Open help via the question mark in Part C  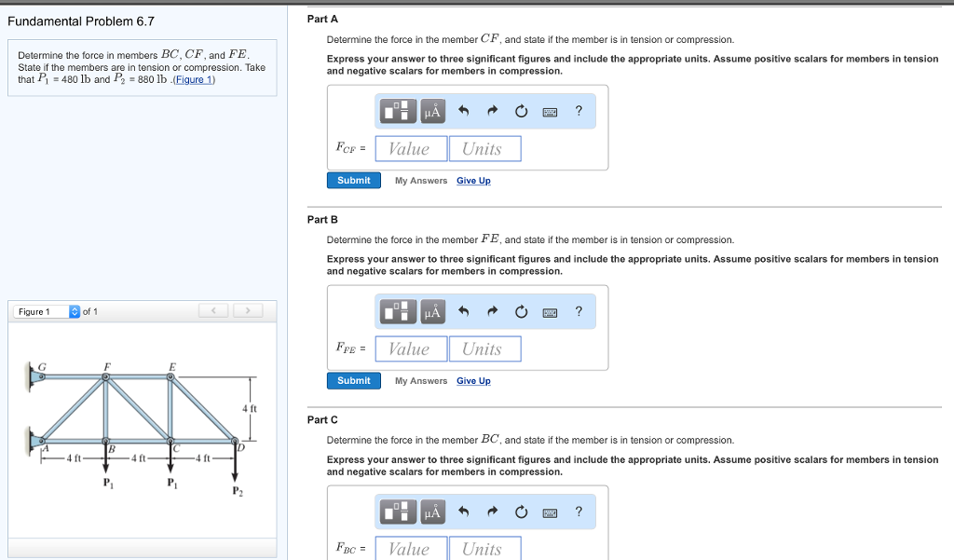coord(578,512)
